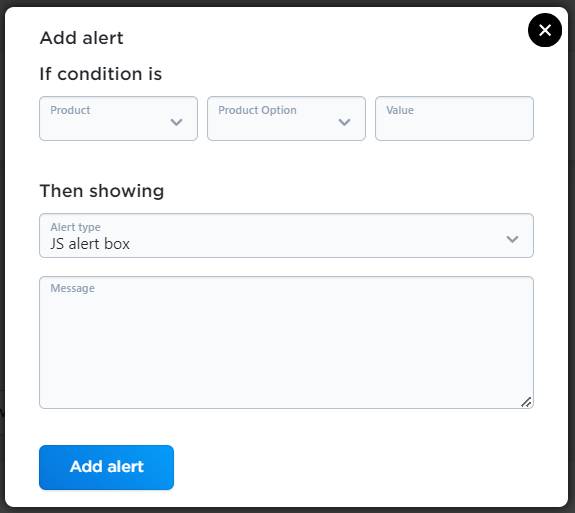Click the 'Add alert' dialog title
Screen dimensions: 575x513
click(81, 38)
